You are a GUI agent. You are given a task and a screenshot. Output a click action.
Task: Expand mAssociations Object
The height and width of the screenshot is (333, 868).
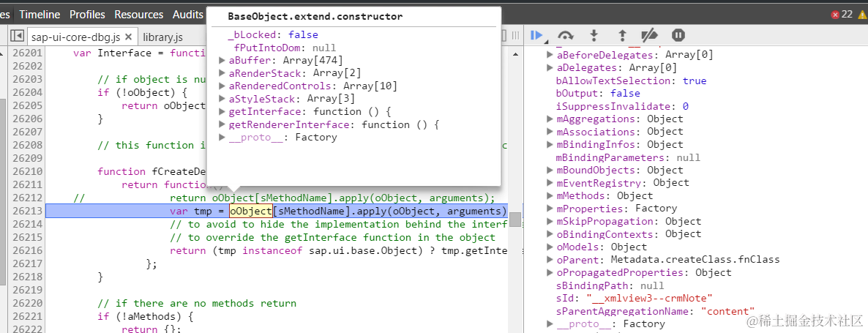pos(550,132)
